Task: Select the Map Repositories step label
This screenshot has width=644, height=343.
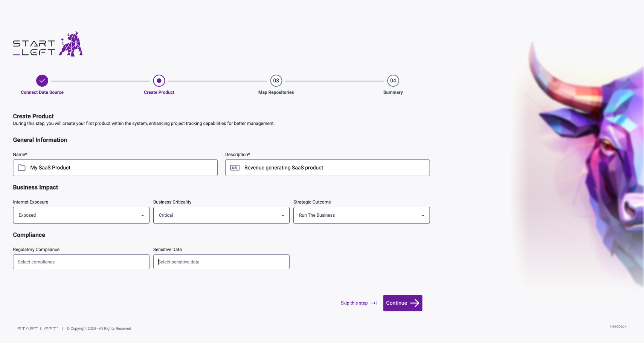Action: [x=276, y=92]
